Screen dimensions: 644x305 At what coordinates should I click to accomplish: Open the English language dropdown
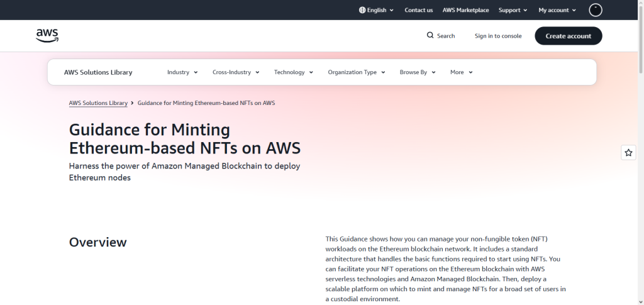pyautogui.click(x=376, y=10)
